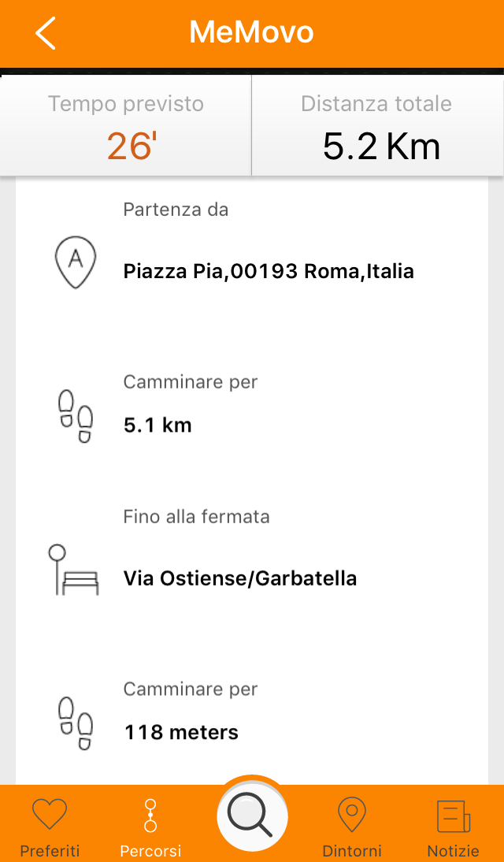The image size is (504, 862).
Task: Tap the 'Tempo previsto 26' panel
Action: pyautogui.click(x=125, y=124)
